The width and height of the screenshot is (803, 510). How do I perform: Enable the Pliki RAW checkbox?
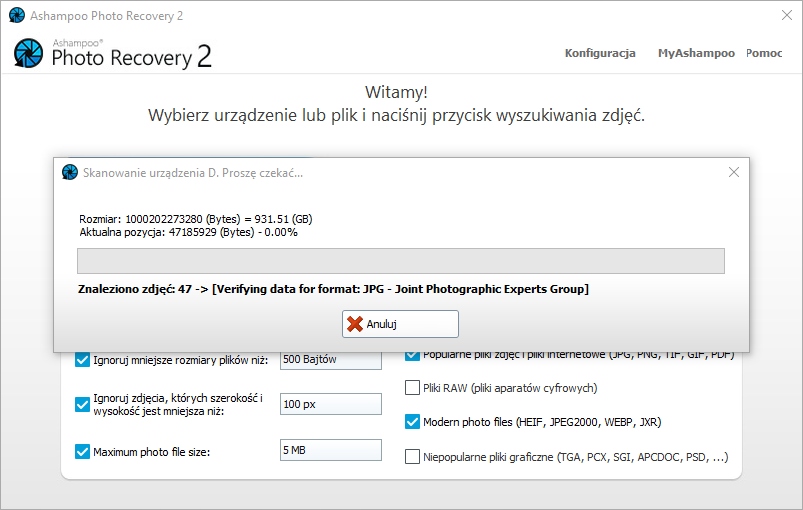412,388
